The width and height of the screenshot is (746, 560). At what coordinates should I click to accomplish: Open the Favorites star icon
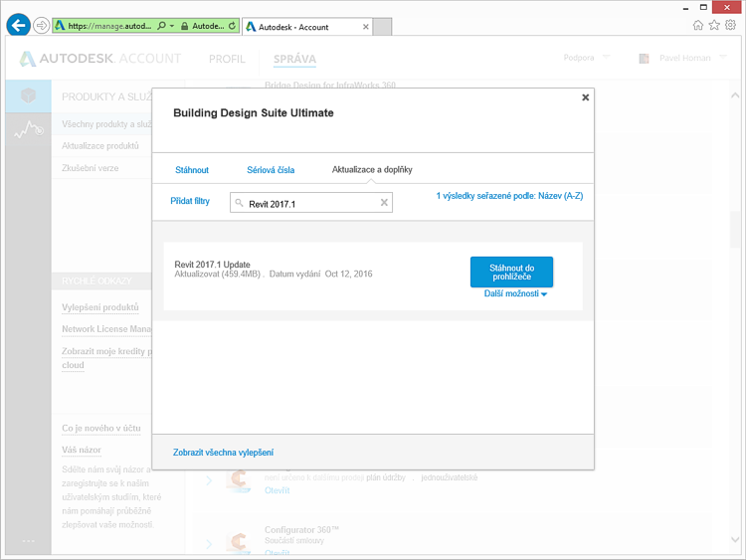(714, 25)
